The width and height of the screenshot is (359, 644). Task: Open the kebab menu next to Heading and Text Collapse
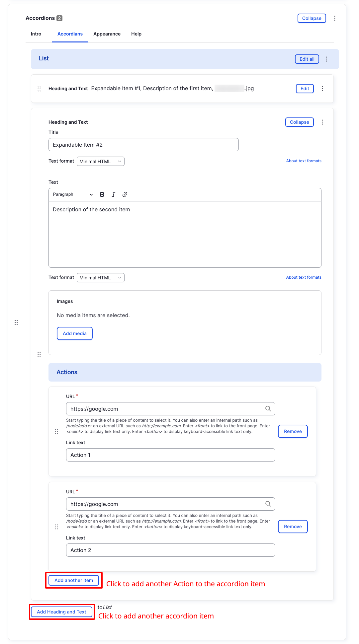[322, 122]
